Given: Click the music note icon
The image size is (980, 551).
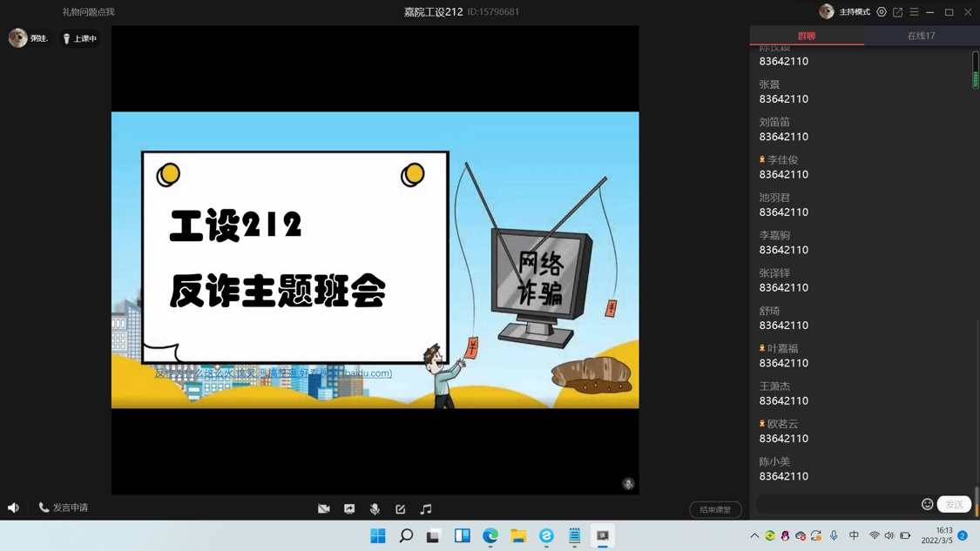Looking at the screenshot, I should coord(426,509).
